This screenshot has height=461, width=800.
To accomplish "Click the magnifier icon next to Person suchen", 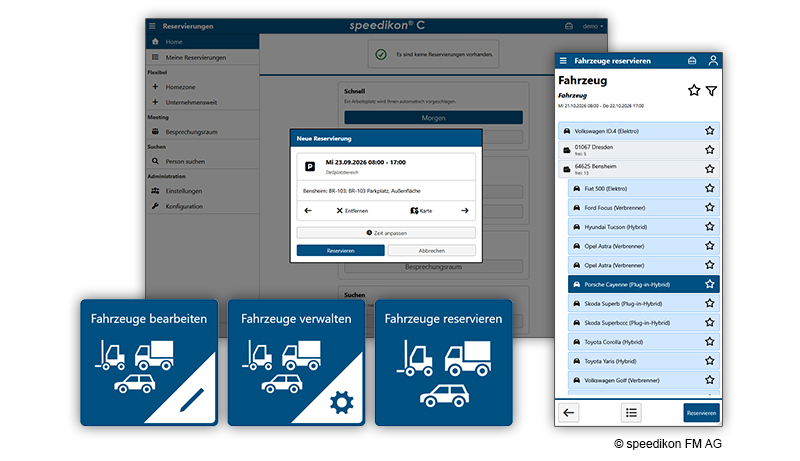I will [x=155, y=161].
